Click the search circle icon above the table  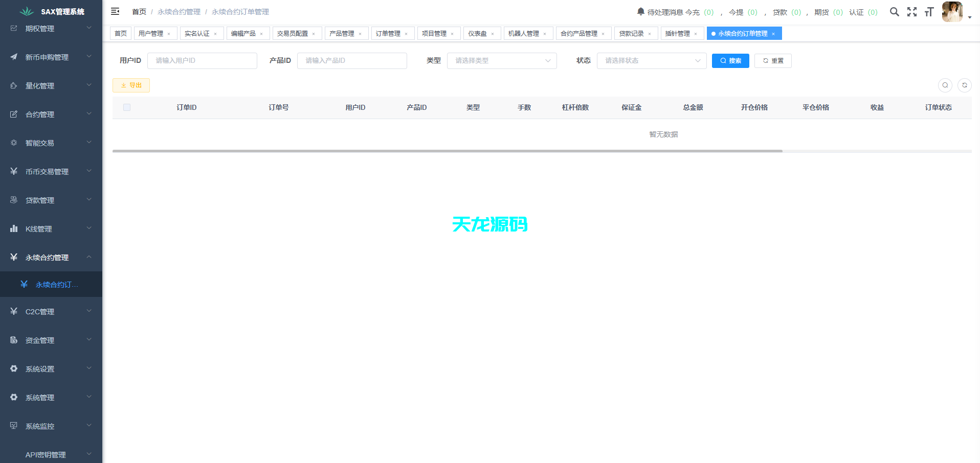pyautogui.click(x=945, y=85)
